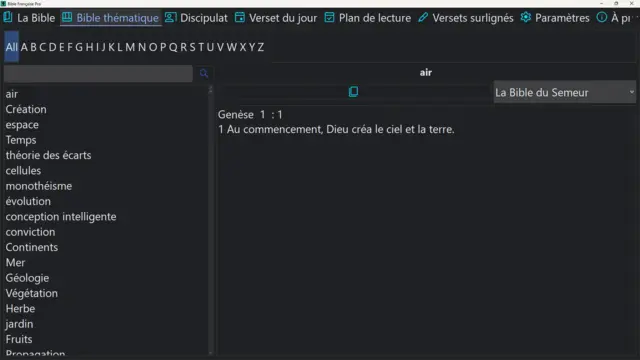Image resolution: width=640 pixels, height=360 pixels.
Task: Open the La Bible du Semeur dropdown
Action: click(564, 93)
